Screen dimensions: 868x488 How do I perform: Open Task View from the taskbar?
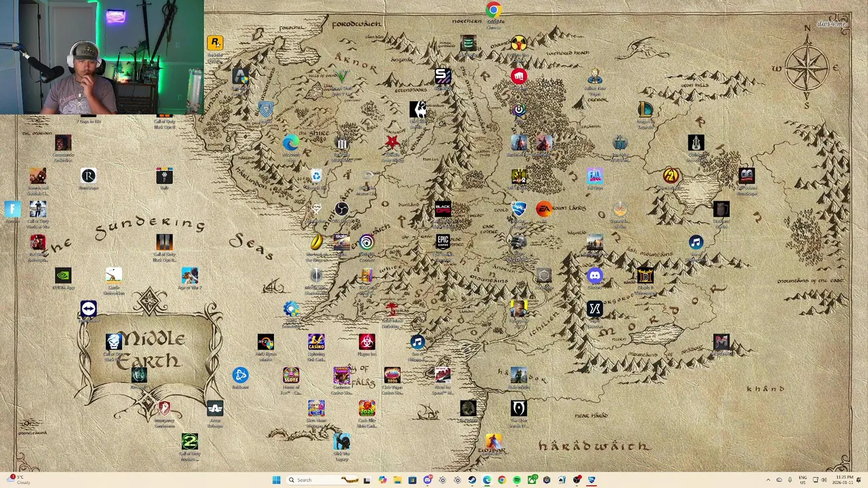(x=368, y=480)
